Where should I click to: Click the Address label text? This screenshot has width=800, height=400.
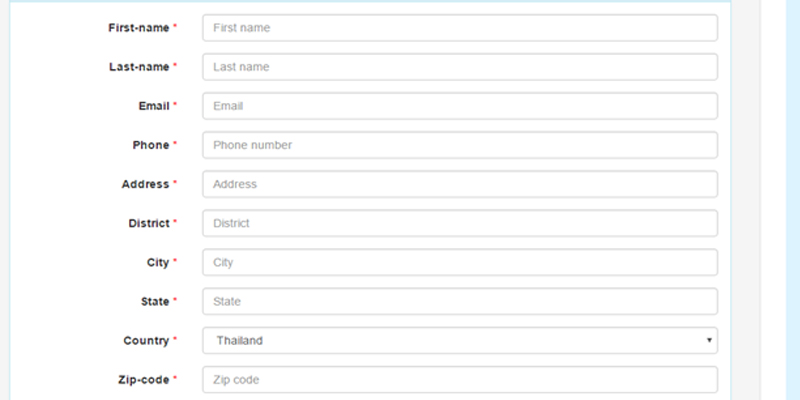tap(145, 184)
